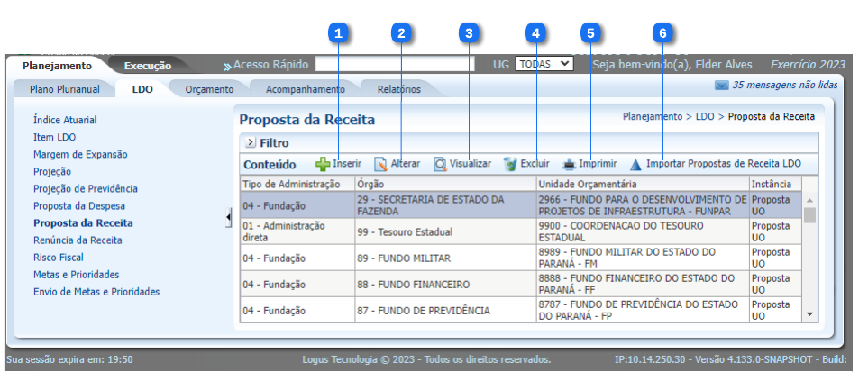Switch to the Execução tab
Screen dimensions: 868x390
[147, 66]
